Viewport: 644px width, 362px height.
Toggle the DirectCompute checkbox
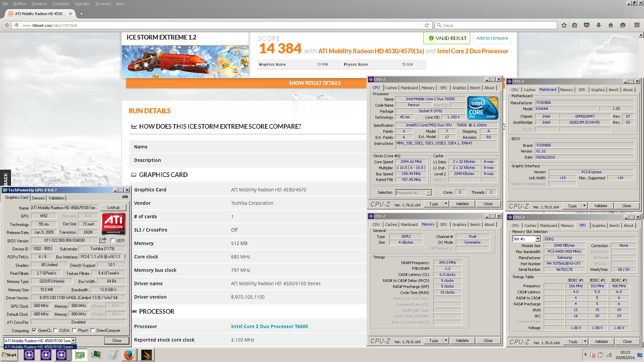click(93, 330)
